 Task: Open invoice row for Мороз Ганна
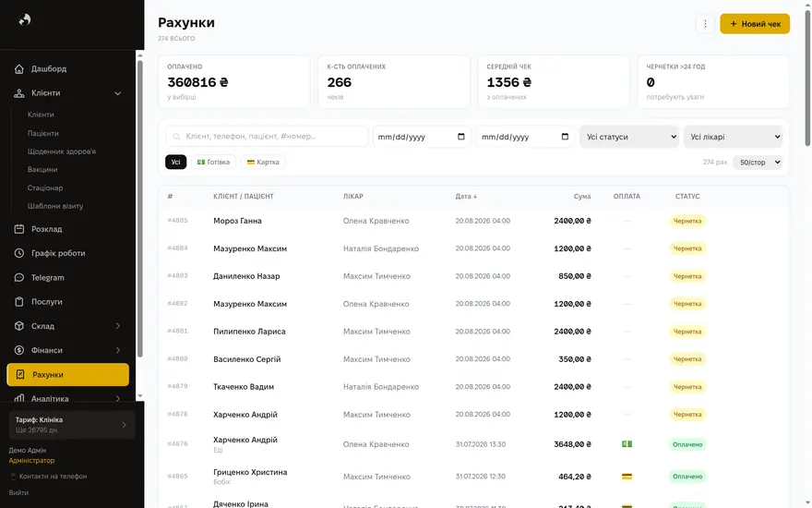473,221
